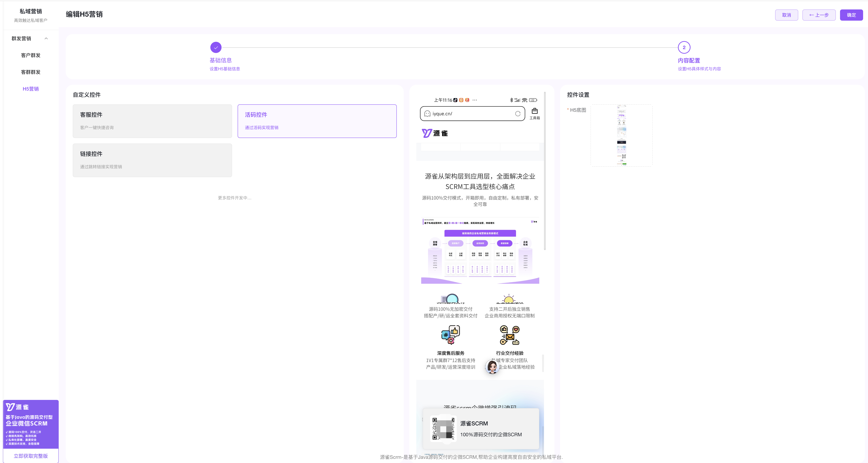This screenshot has height=463, width=868.
Task: Open 客群群发 in the sidebar
Action: click(31, 72)
